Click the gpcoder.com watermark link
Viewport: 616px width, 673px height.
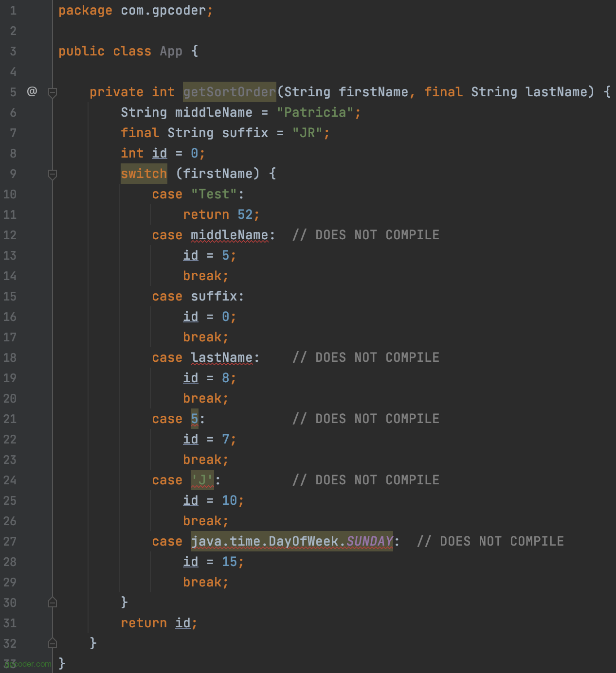coord(29,664)
